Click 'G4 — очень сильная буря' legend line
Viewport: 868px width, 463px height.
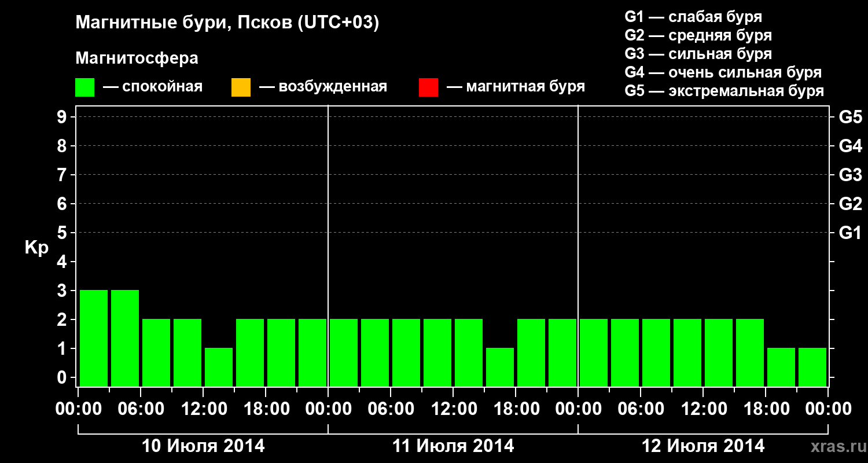723,72
